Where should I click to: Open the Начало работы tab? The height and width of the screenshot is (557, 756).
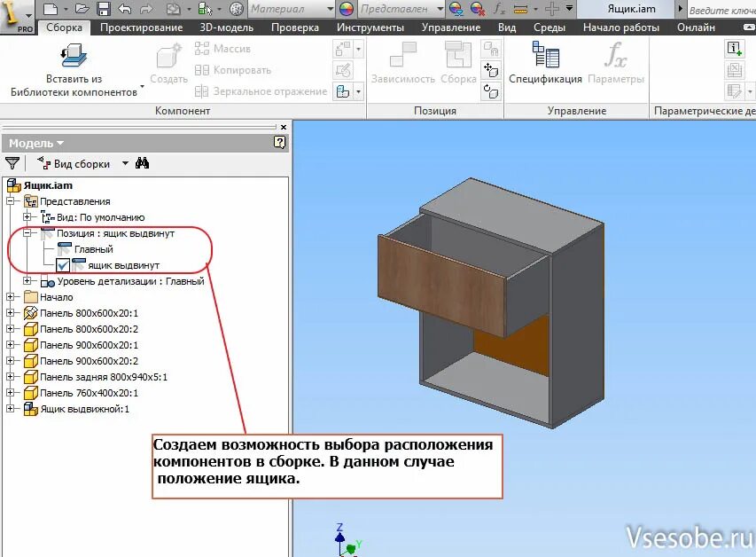pos(621,27)
